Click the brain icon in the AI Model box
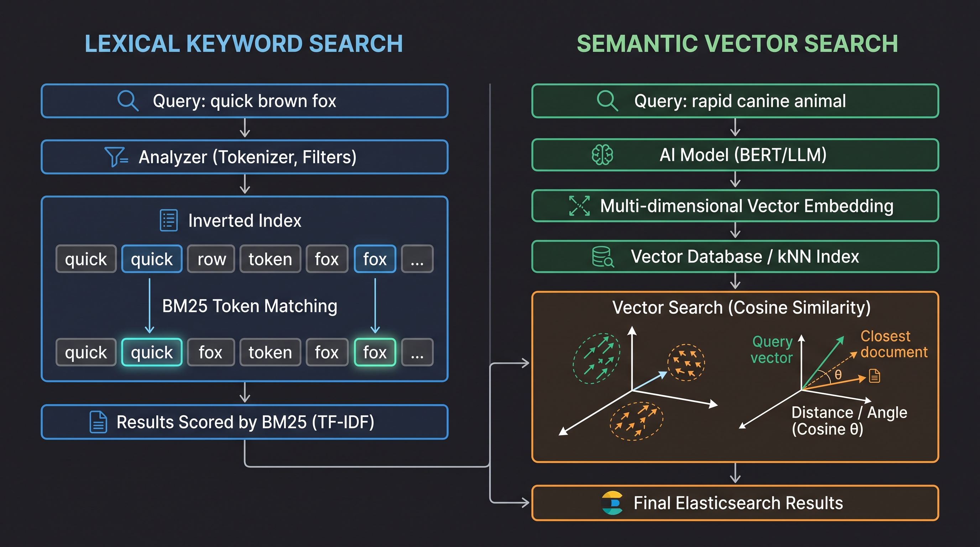The image size is (980, 547). pos(602,155)
